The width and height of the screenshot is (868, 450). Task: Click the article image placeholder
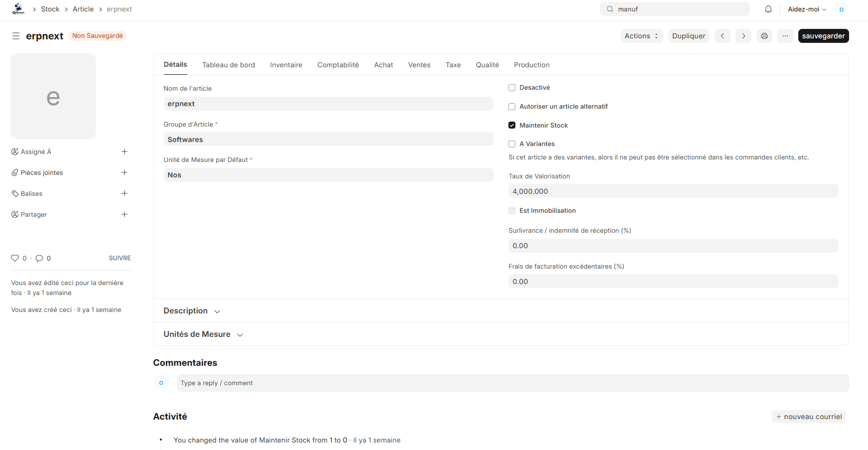pos(53,96)
